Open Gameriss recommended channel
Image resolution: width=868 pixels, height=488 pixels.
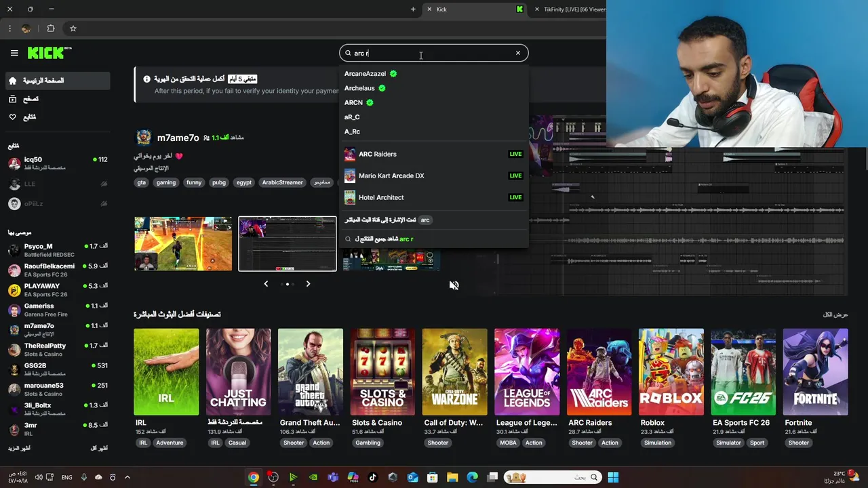click(58, 310)
